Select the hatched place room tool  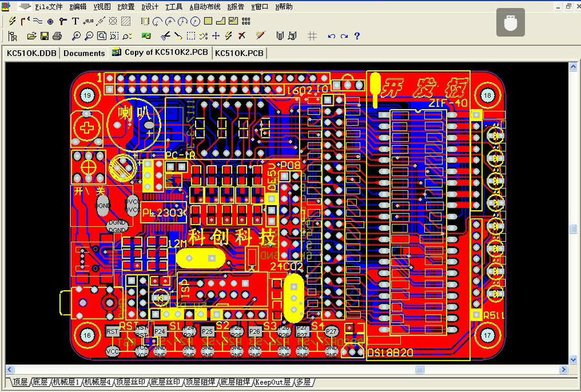coord(126,21)
